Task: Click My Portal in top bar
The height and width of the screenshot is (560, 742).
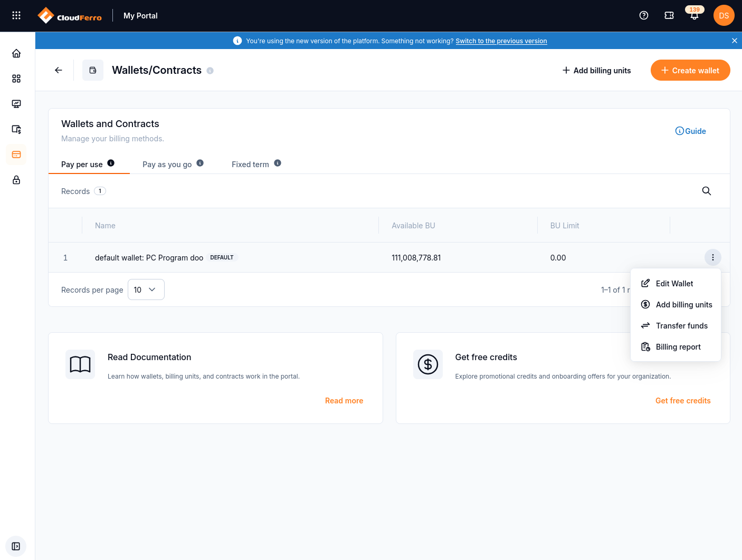Action: tap(140, 16)
